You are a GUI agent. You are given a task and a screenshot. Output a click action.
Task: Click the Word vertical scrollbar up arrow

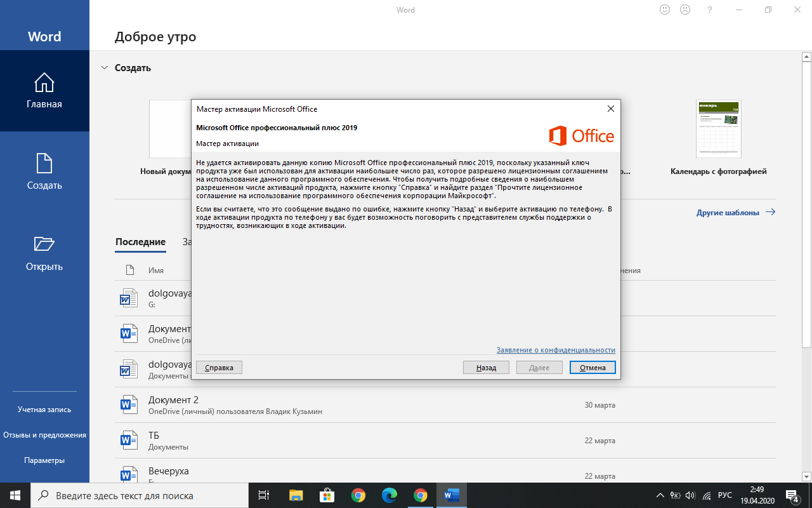(806, 57)
